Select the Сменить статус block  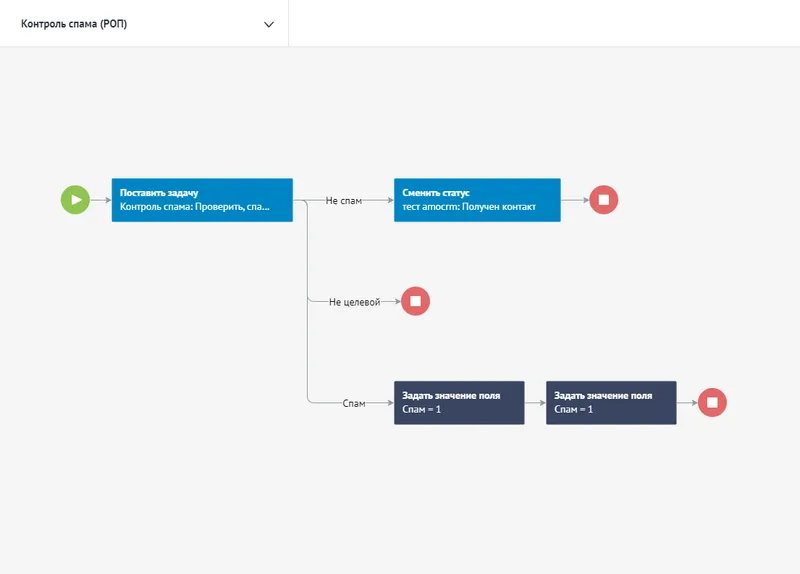[476, 200]
